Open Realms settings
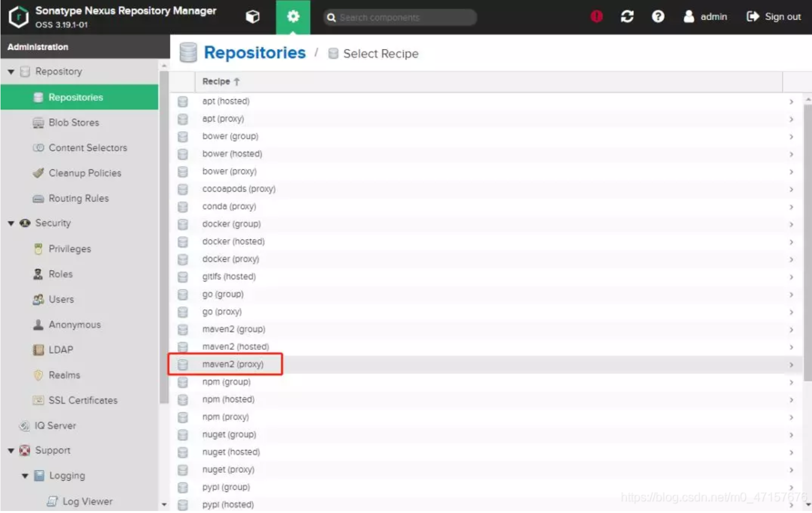The height and width of the screenshot is (513, 812). tap(64, 375)
